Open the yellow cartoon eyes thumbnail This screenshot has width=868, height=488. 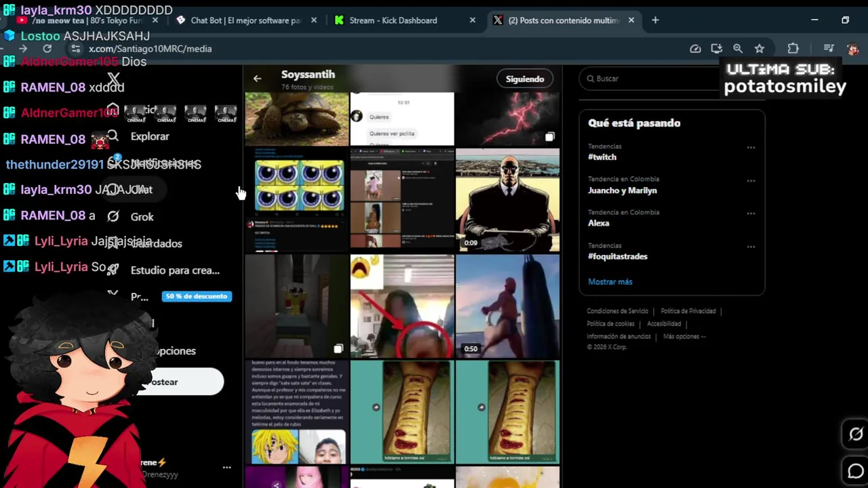(x=296, y=199)
